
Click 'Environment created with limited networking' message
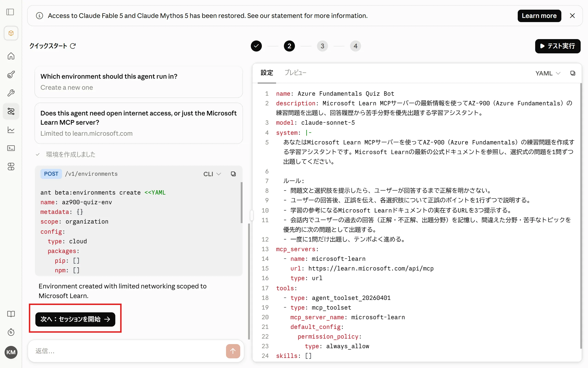(x=122, y=291)
